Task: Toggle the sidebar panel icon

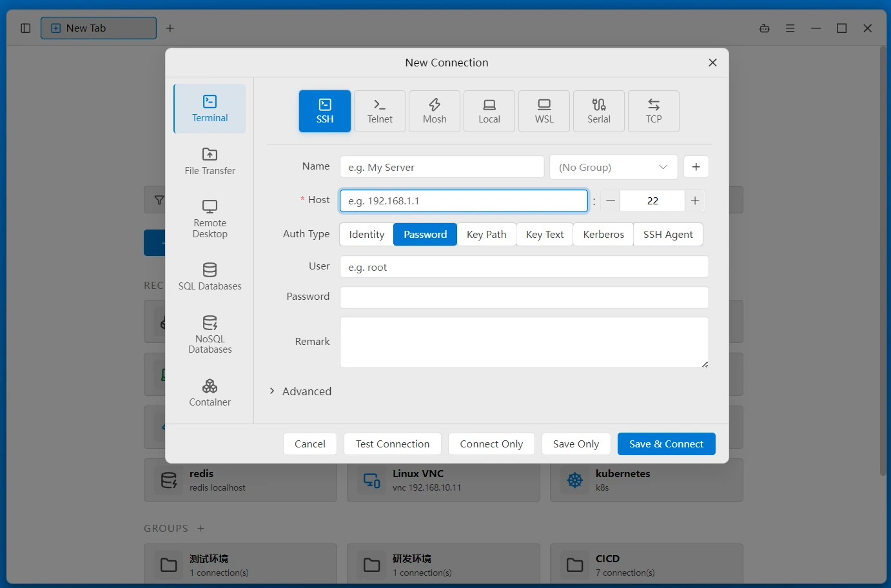Action: 26,28
